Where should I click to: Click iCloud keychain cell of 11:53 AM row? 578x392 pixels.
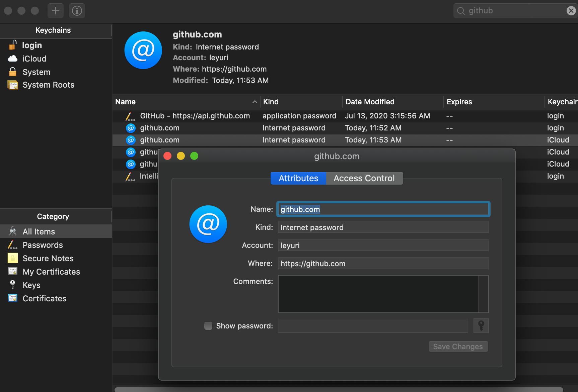coord(558,140)
